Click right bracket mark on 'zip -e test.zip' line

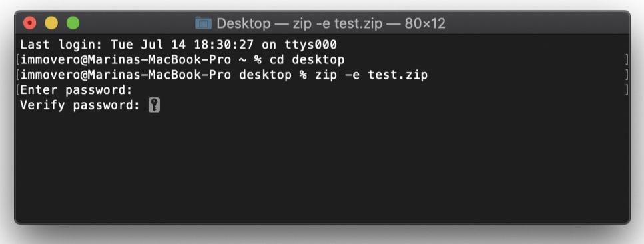(x=627, y=75)
